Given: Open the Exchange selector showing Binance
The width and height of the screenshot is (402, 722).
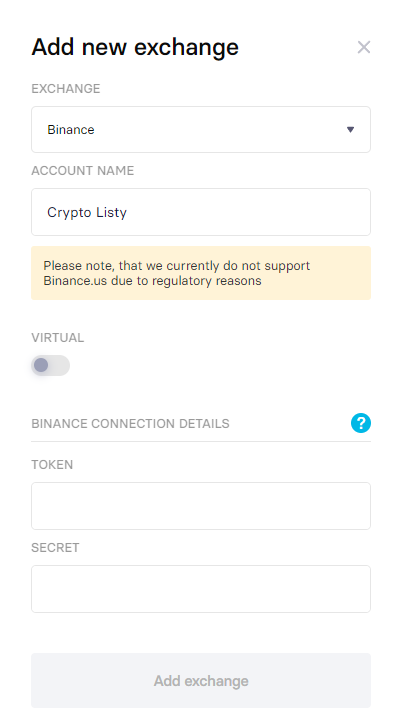Looking at the screenshot, I should pyautogui.click(x=201, y=129).
